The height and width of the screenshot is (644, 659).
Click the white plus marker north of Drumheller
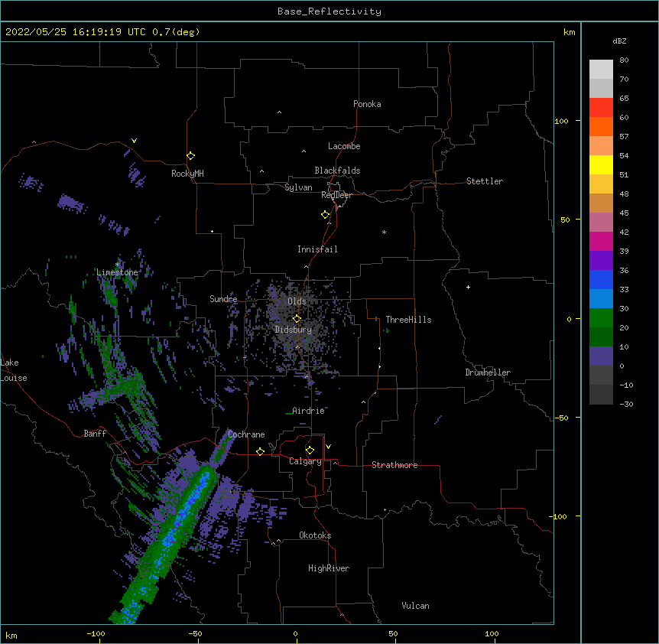468,287
